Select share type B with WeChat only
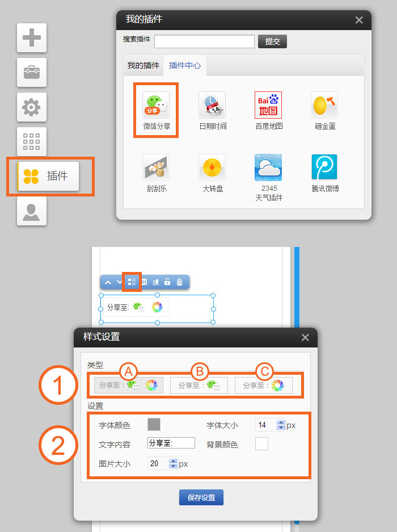The height and width of the screenshot is (532, 397). click(x=199, y=386)
